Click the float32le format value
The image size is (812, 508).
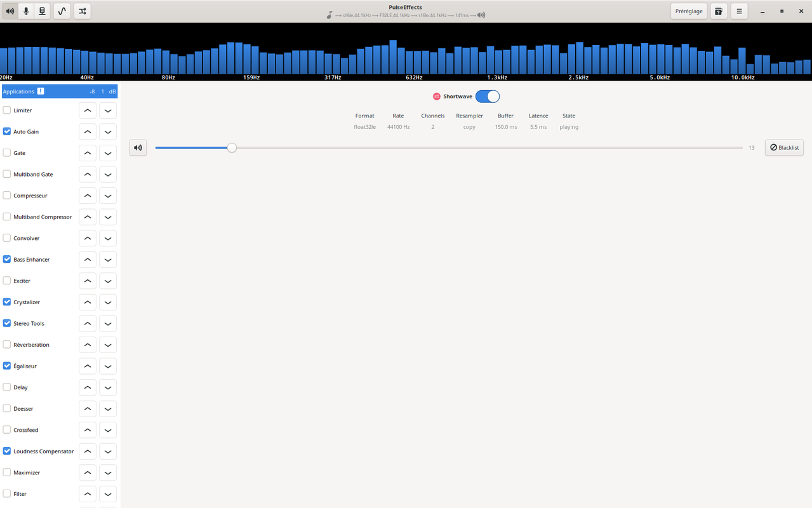[x=365, y=127]
